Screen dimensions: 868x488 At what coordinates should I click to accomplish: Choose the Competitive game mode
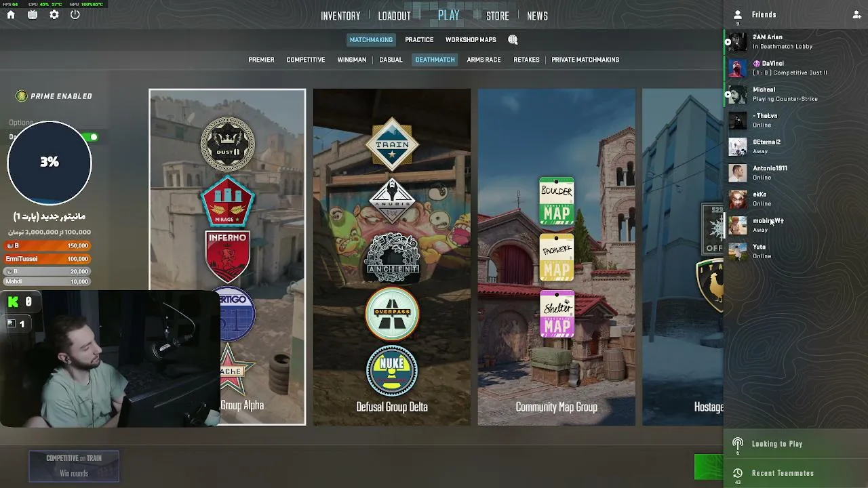306,60
